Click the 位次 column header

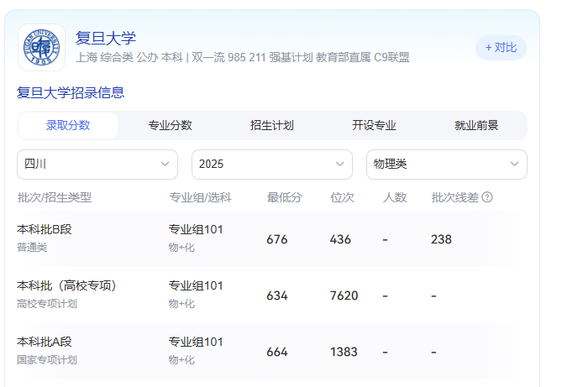(342, 197)
